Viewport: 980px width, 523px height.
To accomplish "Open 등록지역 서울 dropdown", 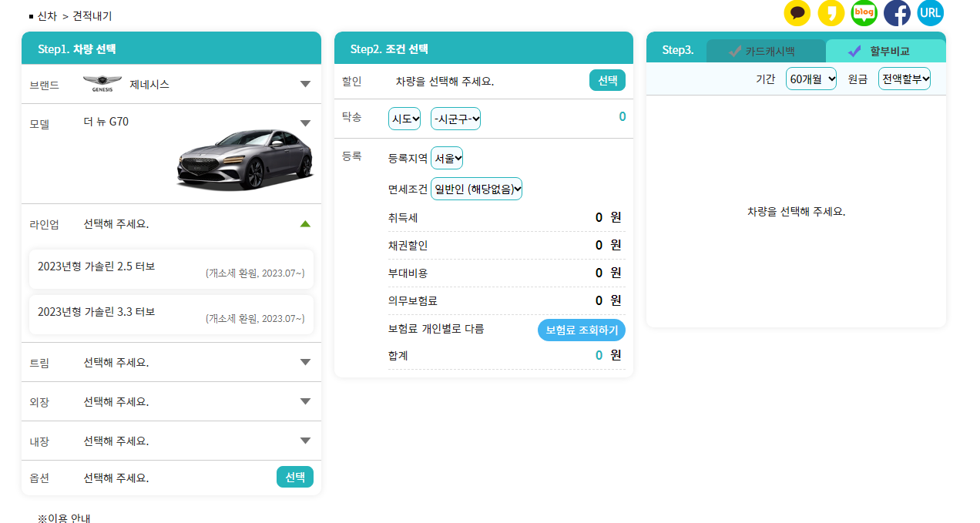I will point(447,158).
